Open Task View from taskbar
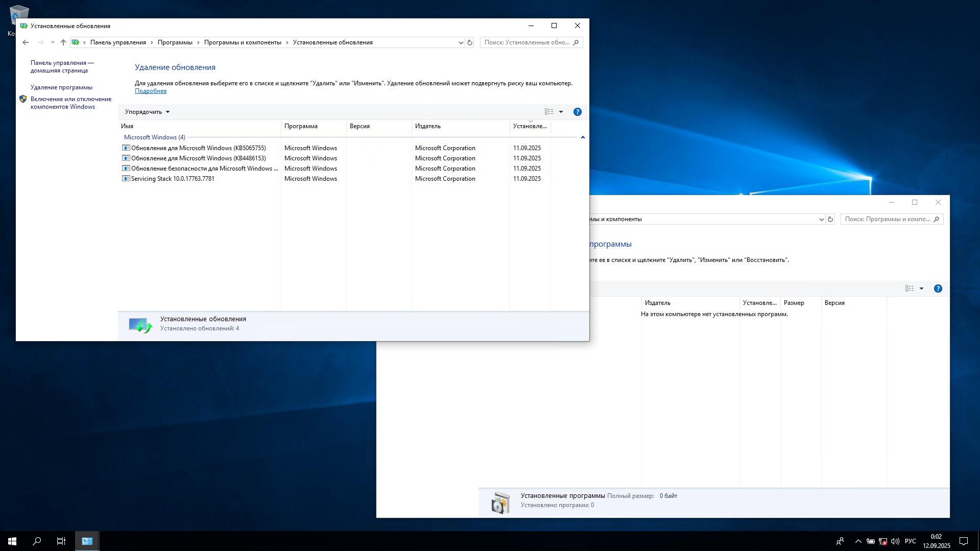Image resolution: width=980 pixels, height=551 pixels. pos(61,541)
